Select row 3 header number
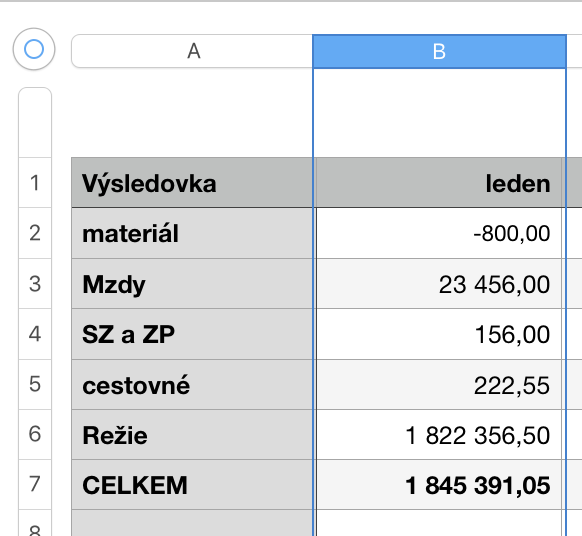The width and height of the screenshot is (582, 536). coord(35,284)
